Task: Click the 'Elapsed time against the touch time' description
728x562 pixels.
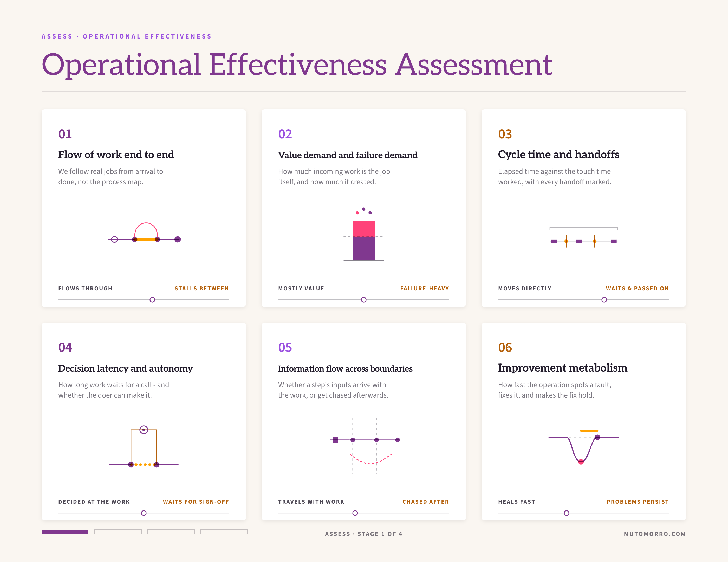Action: click(555, 176)
